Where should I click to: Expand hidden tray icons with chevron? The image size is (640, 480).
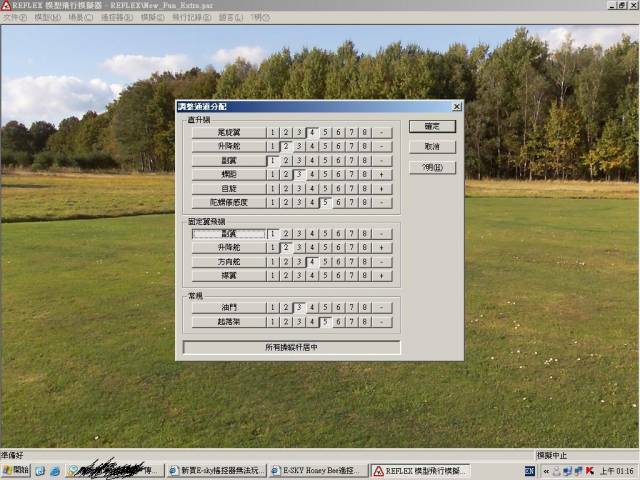click(546, 471)
